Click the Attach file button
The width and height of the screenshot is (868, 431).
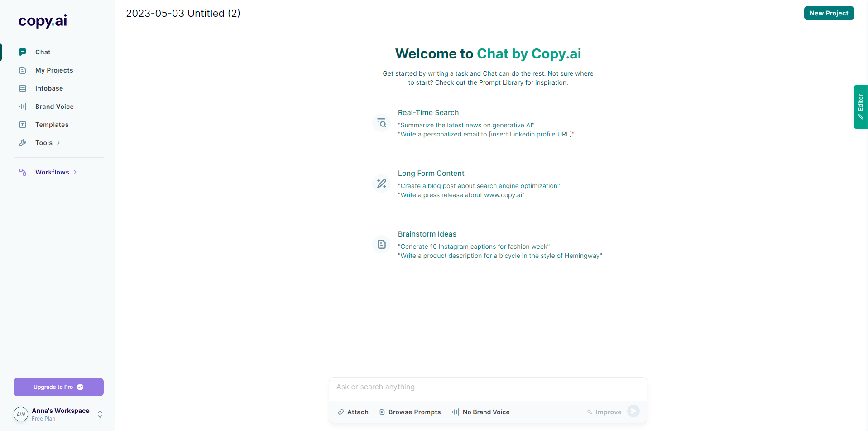coord(353,412)
